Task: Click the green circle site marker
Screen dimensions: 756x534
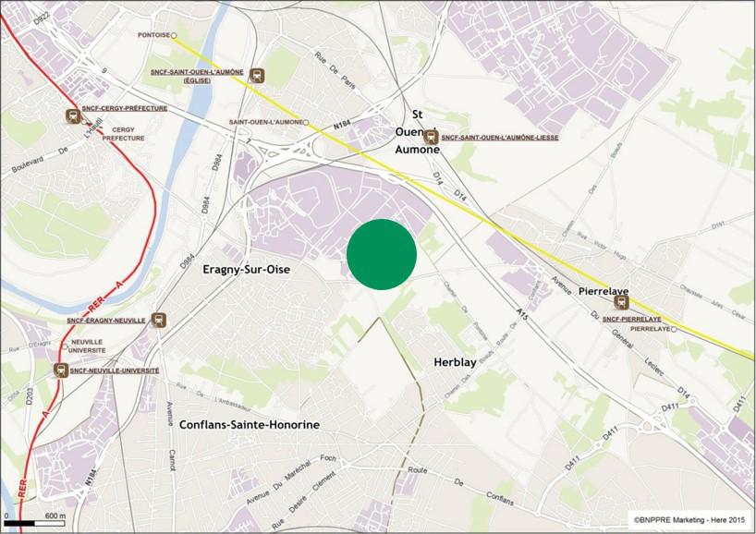Action: (x=380, y=255)
